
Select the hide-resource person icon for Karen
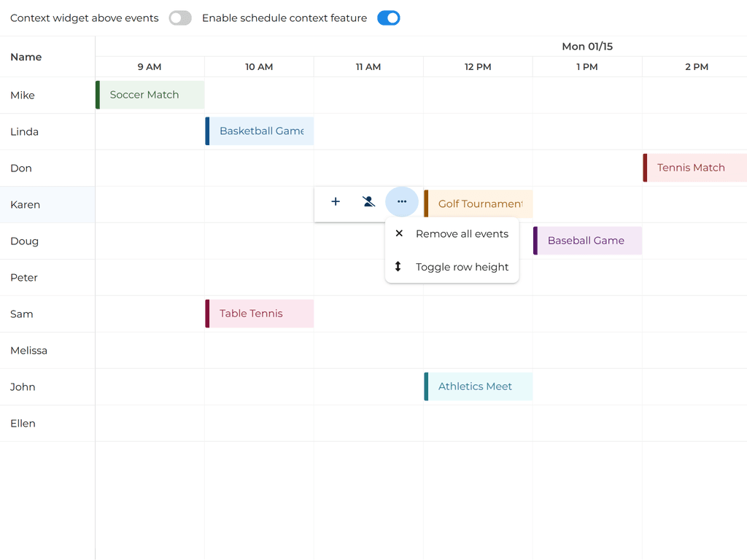[x=368, y=202]
